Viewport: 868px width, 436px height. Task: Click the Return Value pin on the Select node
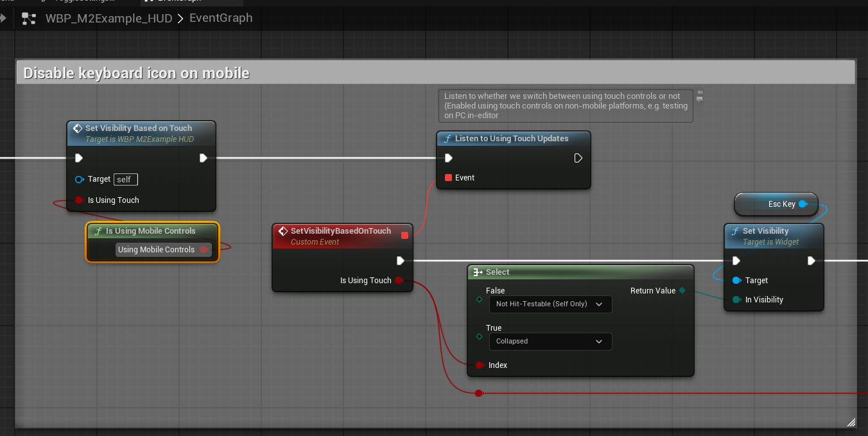pos(682,291)
